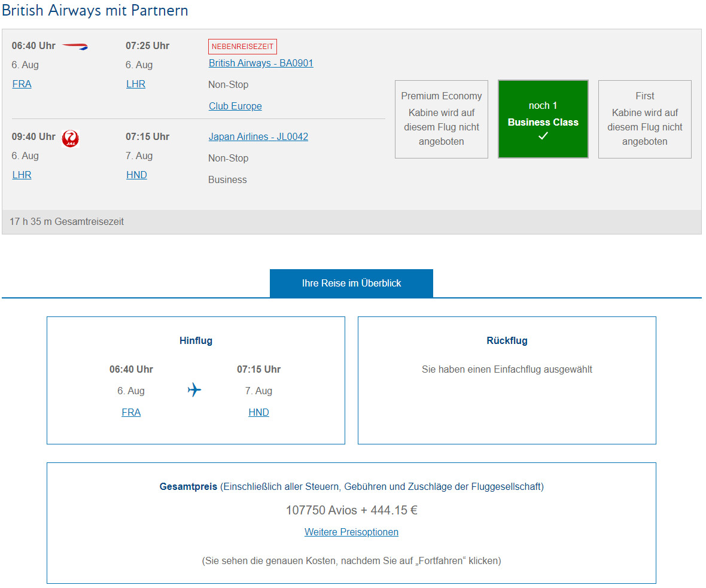Click the FRA link in Hinflug summary
Screen dimensions: 706x588
click(131, 412)
